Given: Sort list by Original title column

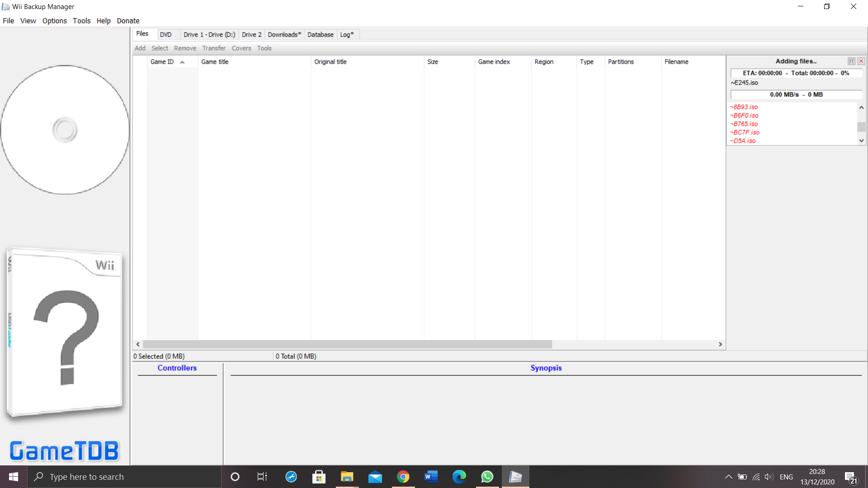Looking at the screenshot, I should pos(367,62).
